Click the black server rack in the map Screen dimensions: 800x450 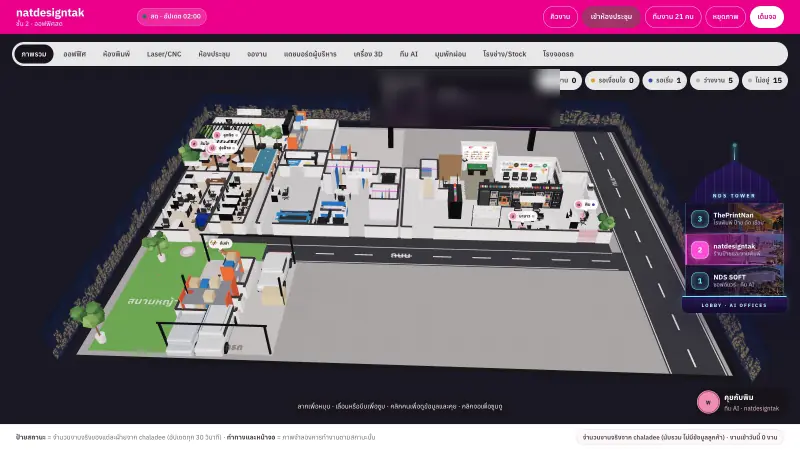[x=454, y=201]
